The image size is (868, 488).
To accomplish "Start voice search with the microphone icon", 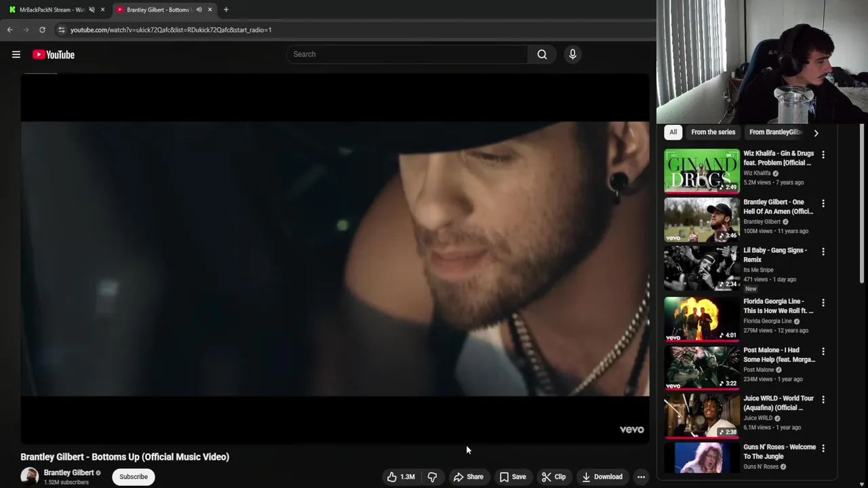I will (572, 54).
